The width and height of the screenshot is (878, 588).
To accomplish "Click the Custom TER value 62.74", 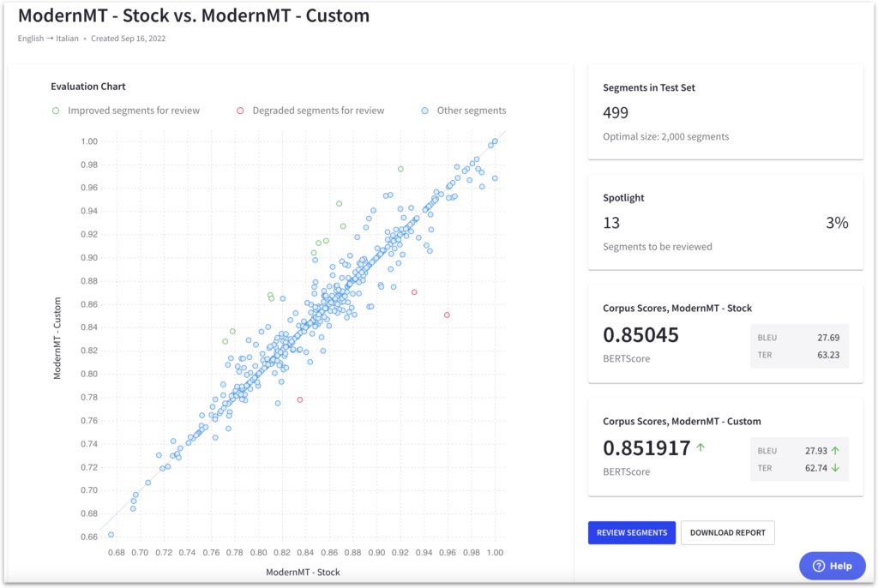I will (816, 468).
